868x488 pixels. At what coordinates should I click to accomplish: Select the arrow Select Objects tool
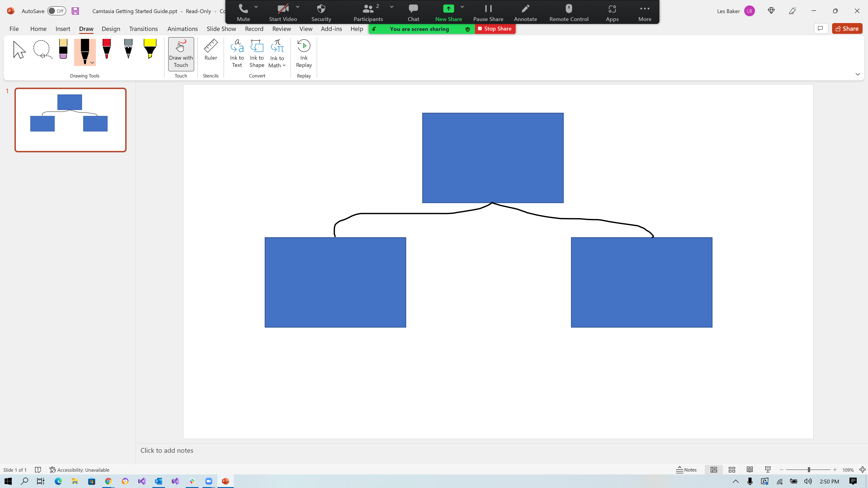point(19,50)
